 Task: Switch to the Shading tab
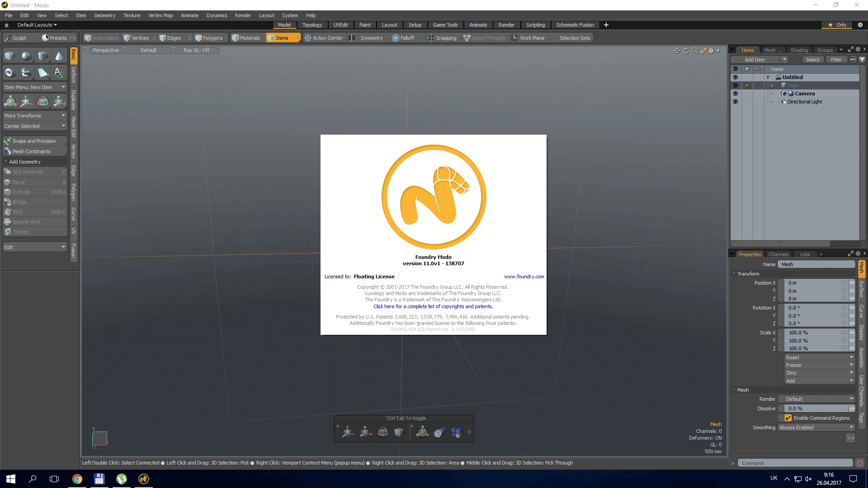click(x=799, y=50)
